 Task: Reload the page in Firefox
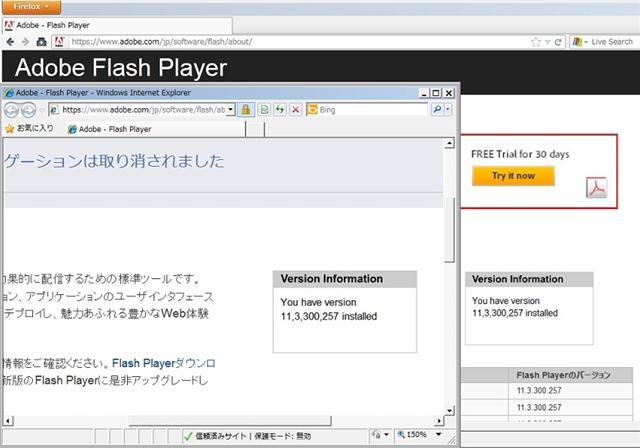coord(558,42)
